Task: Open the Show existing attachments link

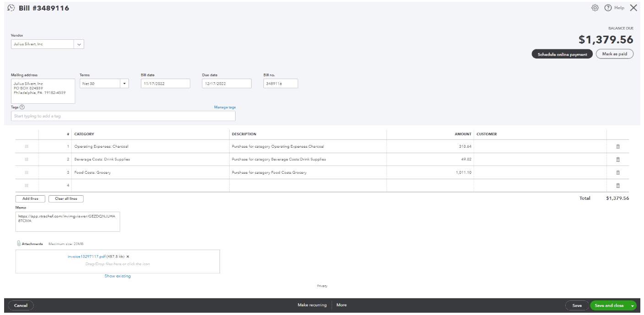Action: 118,276
